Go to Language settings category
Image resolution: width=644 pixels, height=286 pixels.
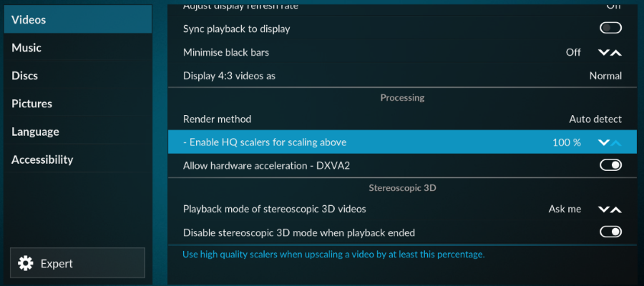tap(78, 132)
